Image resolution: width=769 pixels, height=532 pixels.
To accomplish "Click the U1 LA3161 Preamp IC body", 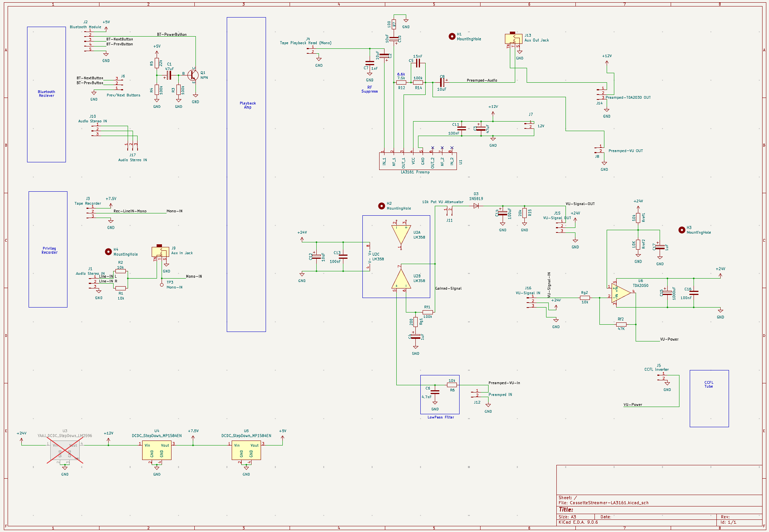I will pyautogui.click(x=418, y=162).
